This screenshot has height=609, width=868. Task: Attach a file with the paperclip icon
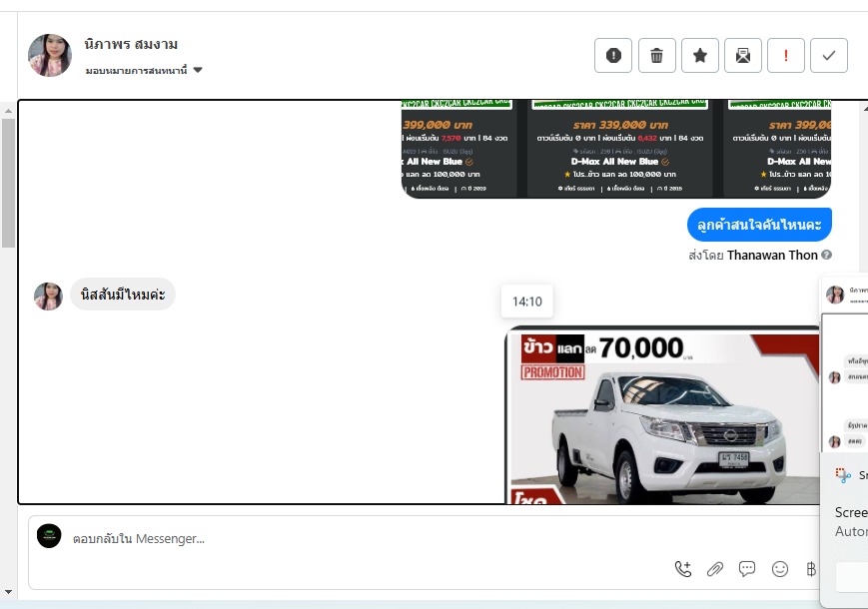click(715, 569)
